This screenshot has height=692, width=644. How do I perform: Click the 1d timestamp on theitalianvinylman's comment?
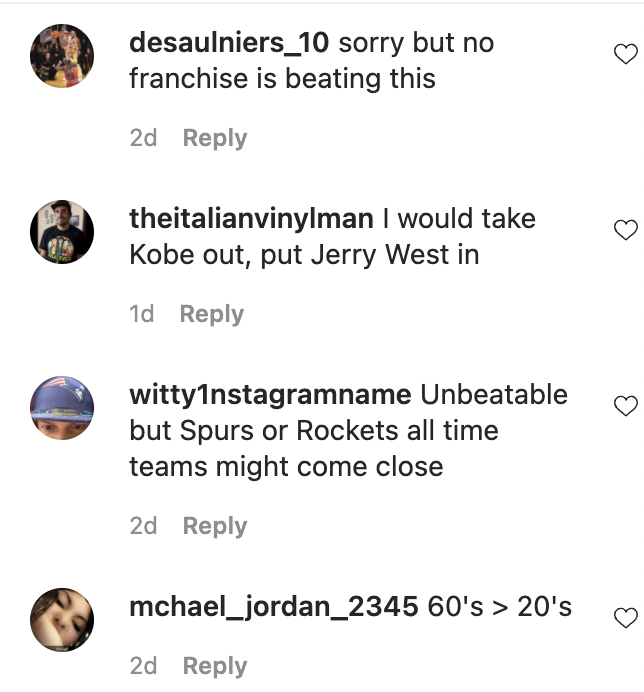click(142, 314)
